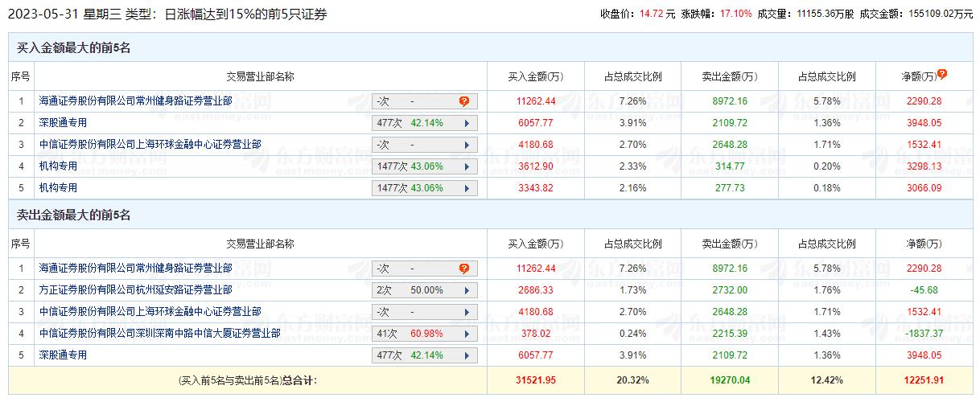Click the 2次 50.00% stats box
Viewport: 980px width, 402px height.
(x=417, y=291)
